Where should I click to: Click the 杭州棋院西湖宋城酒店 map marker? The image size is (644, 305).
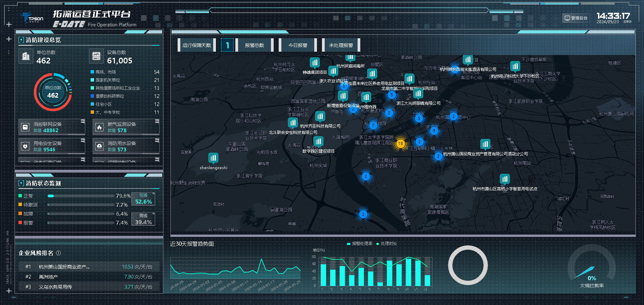[x=468, y=60]
